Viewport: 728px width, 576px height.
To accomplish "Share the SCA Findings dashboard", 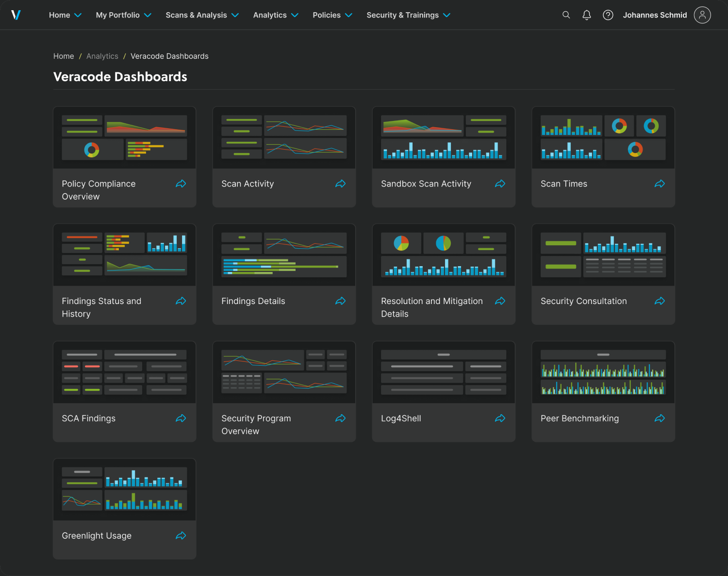I will pyautogui.click(x=181, y=418).
